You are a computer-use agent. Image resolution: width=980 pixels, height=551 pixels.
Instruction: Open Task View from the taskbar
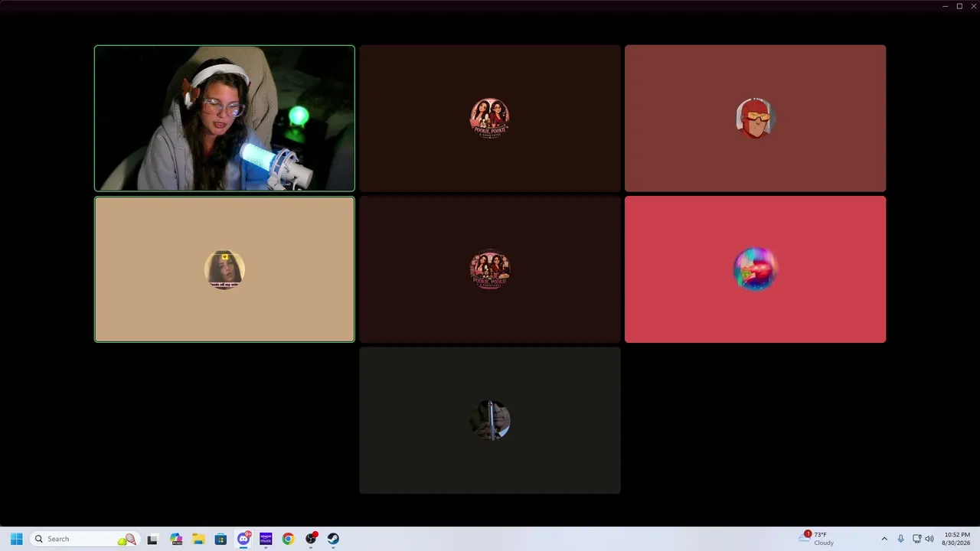152,539
